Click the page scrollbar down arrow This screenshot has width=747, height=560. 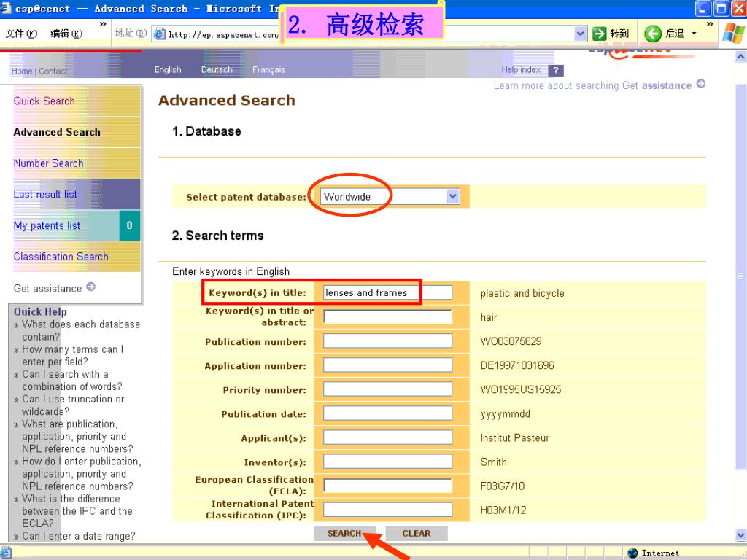pyautogui.click(x=741, y=534)
